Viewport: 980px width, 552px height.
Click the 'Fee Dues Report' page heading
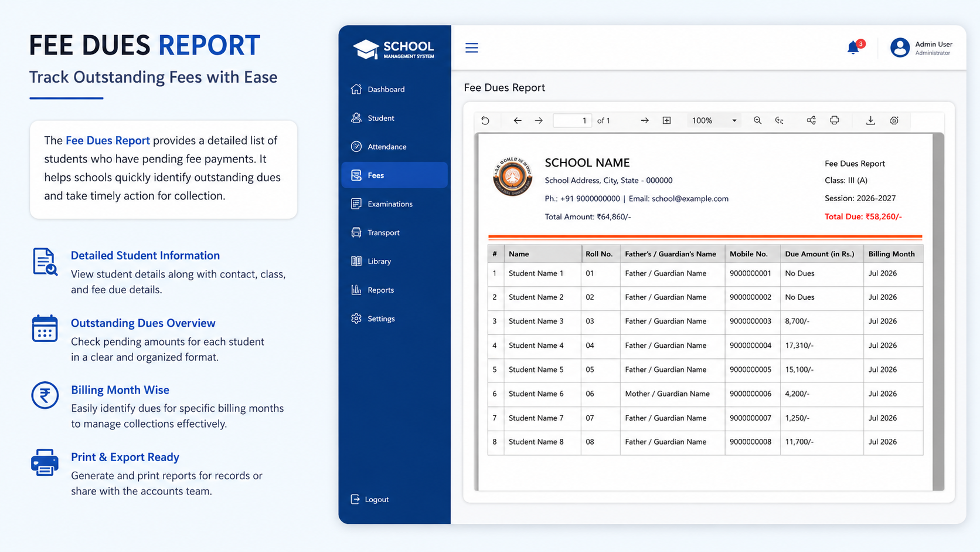[504, 87]
